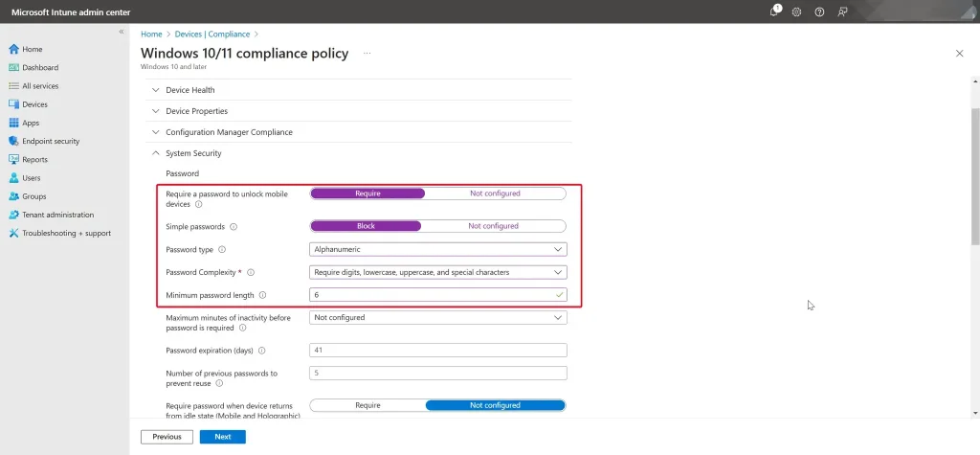Open the settings gear icon
Viewport: 980px width, 455px height.
[x=796, y=11]
